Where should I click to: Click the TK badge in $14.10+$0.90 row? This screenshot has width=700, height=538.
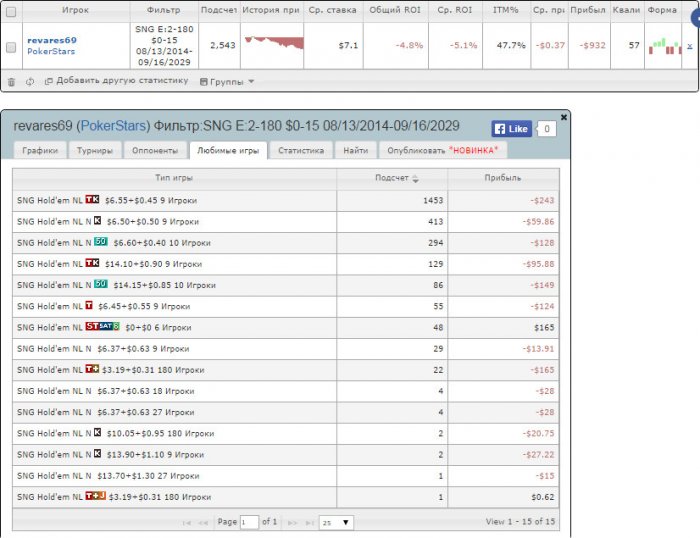pos(92,263)
